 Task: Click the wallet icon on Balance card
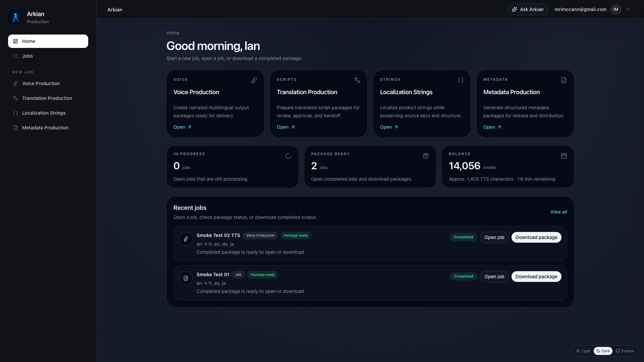coord(564,156)
